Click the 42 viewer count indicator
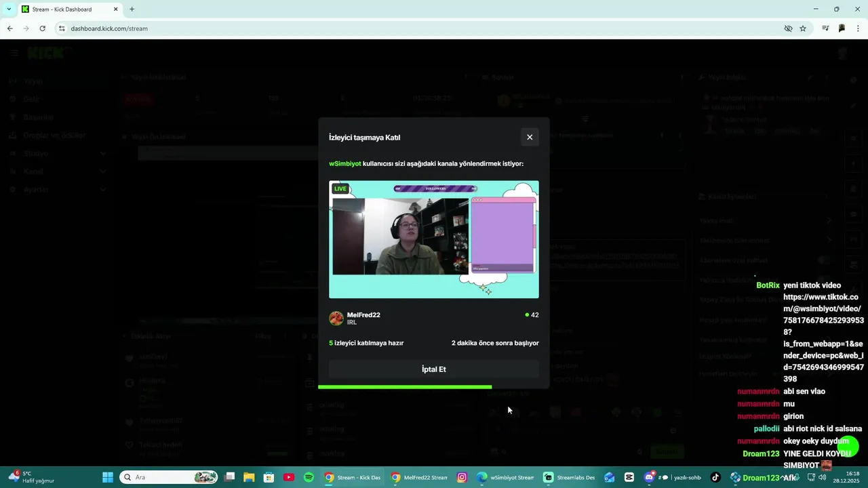The width and height of the screenshot is (868, 488). tap(532, 315)
